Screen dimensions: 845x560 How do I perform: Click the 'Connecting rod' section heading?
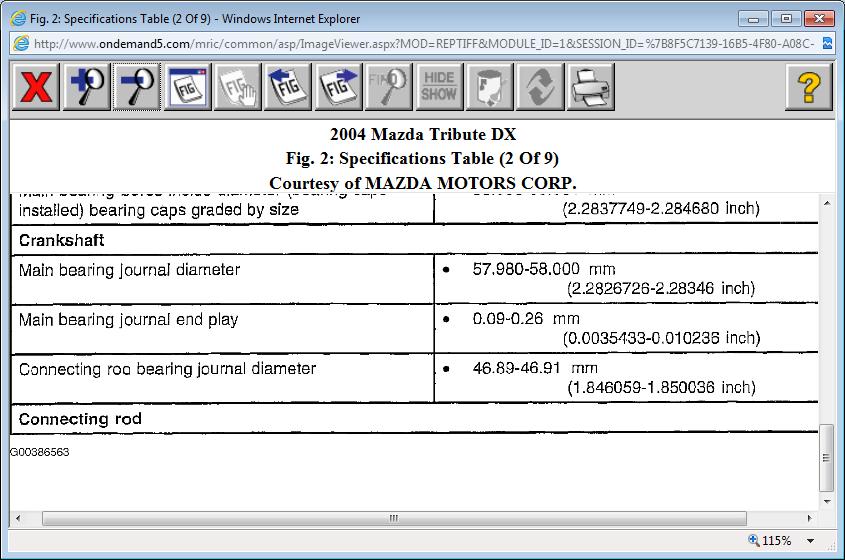click(x=80, y=419)
